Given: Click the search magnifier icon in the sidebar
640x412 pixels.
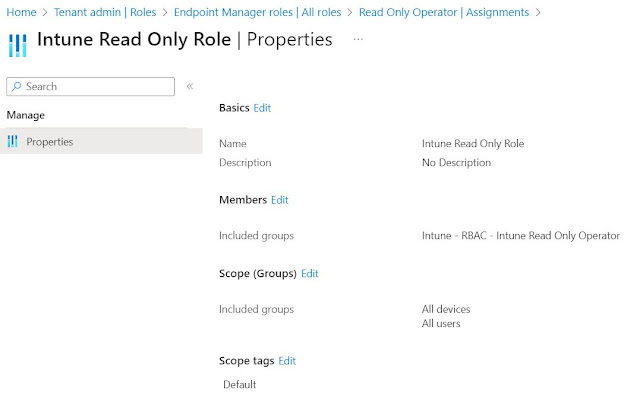Looking at the screenshot, I should (16, 87).
